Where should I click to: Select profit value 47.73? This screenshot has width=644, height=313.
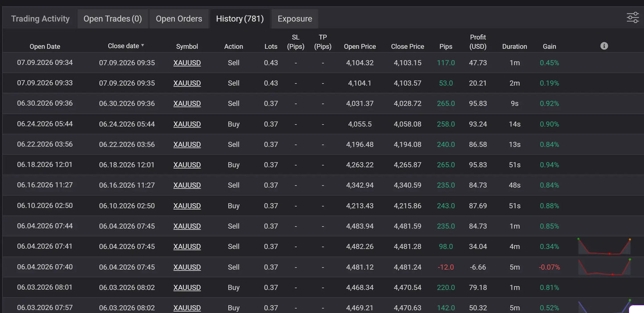(478, 63)
